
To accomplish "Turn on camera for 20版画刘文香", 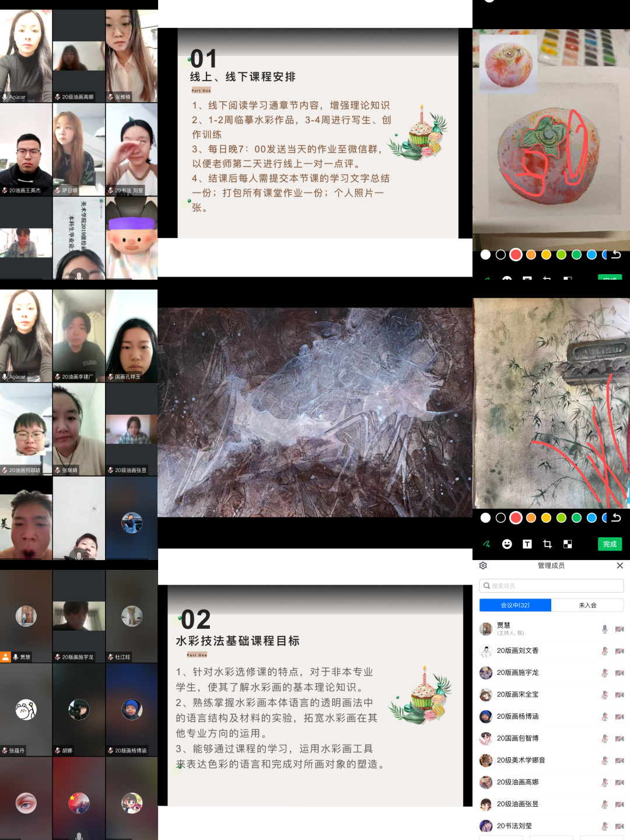I will [619, 651].
